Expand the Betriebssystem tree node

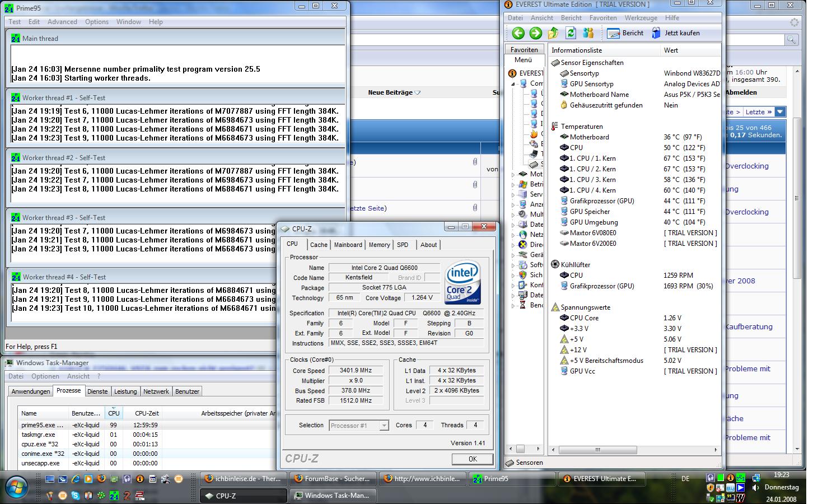point(513,185)
